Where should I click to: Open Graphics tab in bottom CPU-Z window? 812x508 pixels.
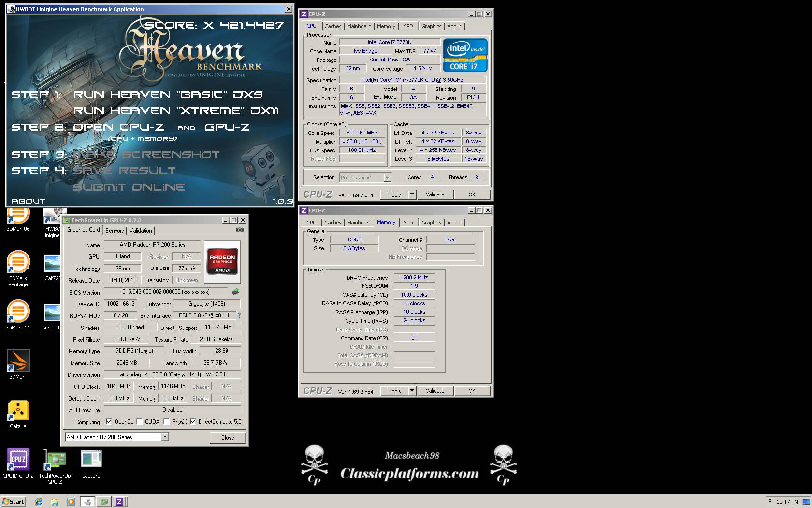[431, 223]
